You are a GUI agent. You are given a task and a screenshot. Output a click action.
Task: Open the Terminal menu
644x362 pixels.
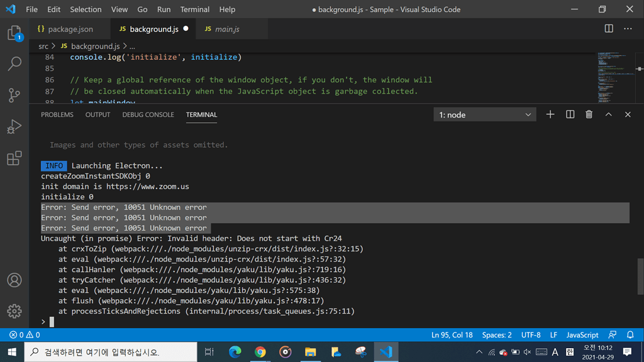click(194, 9)
